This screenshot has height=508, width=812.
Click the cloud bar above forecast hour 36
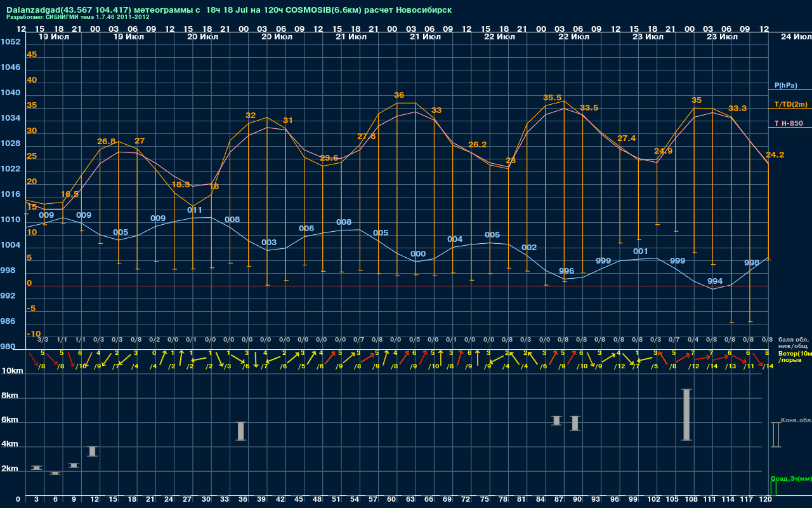(x=240, y=431)
